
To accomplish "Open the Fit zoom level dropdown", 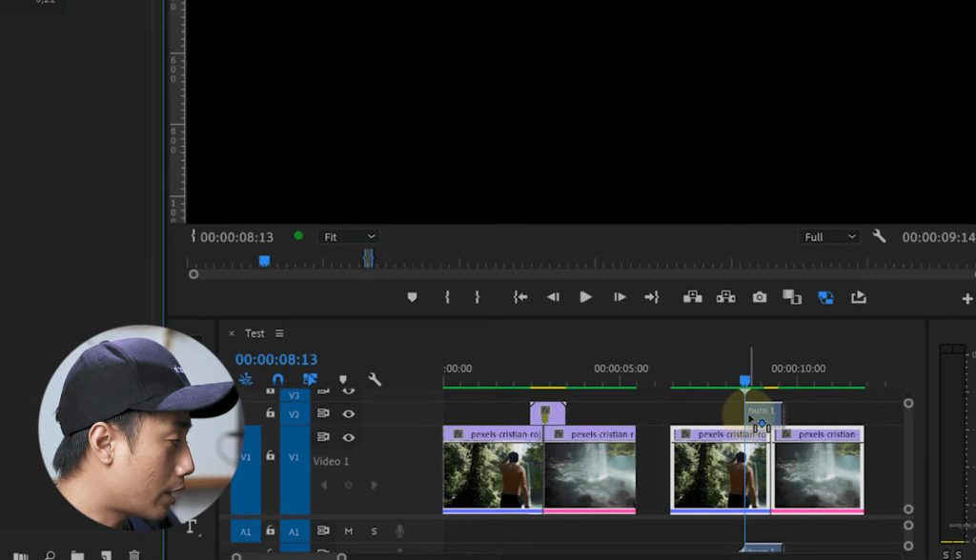I will pos(349,236).
